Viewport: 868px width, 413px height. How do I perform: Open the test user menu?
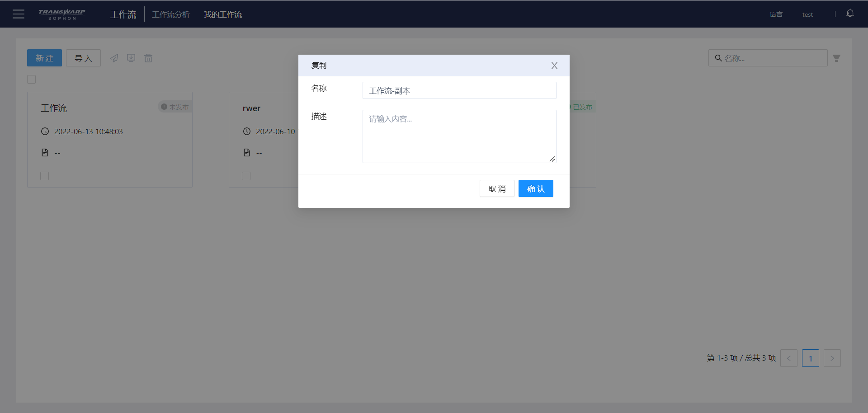(x=807, y=14)
